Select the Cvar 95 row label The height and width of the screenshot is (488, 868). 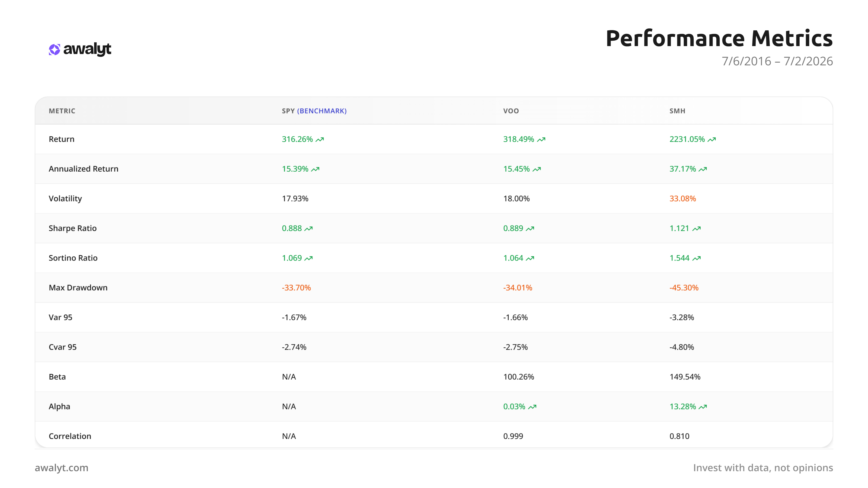[x=63, y=347]
